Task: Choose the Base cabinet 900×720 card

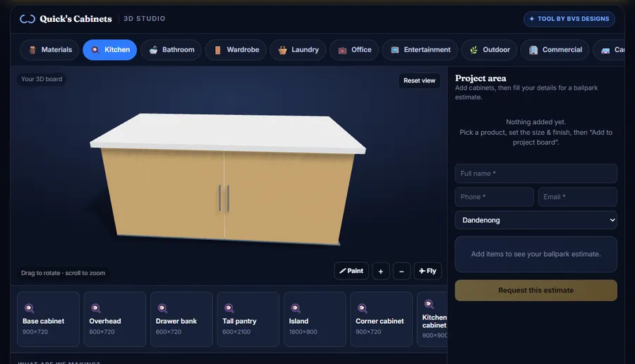Action: coord(48,319)
